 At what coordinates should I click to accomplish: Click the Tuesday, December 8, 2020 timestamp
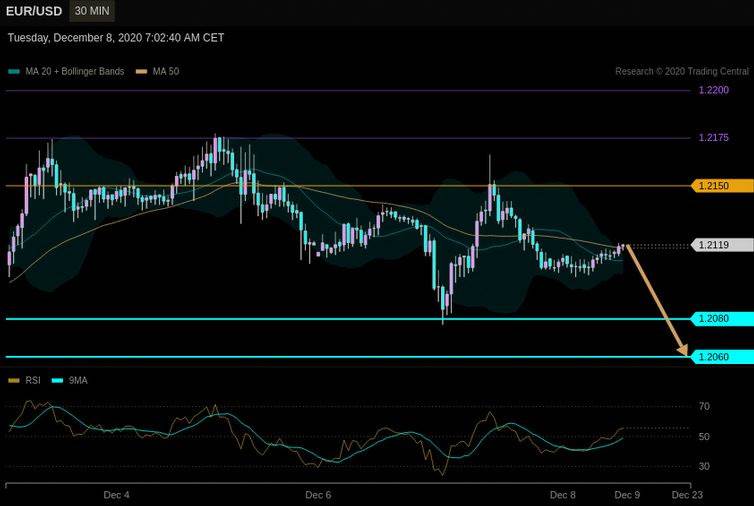(116, 38)
